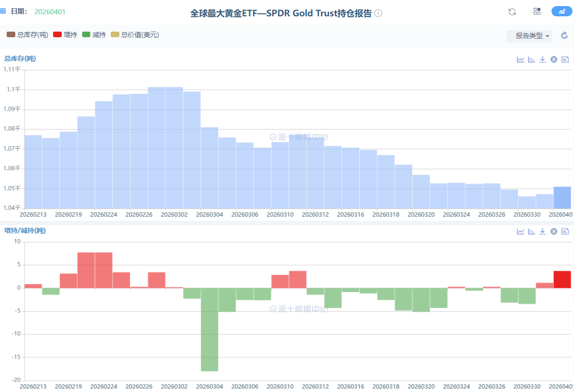The height and width of the screenshot is (392, 574).
Task: Switch 总库存 chart to line view
Action: tap(520, 60)
